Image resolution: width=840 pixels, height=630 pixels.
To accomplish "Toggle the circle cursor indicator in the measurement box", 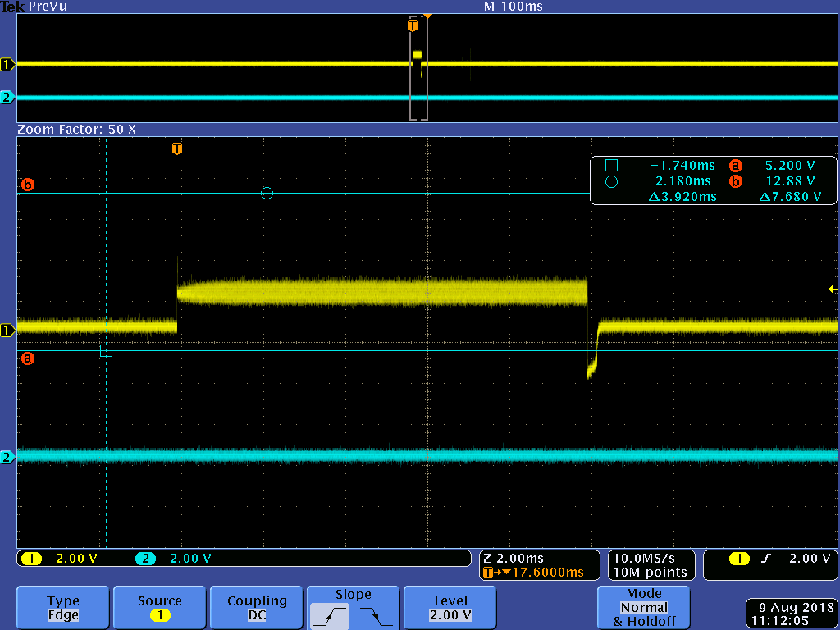I will tap(610, 180).
